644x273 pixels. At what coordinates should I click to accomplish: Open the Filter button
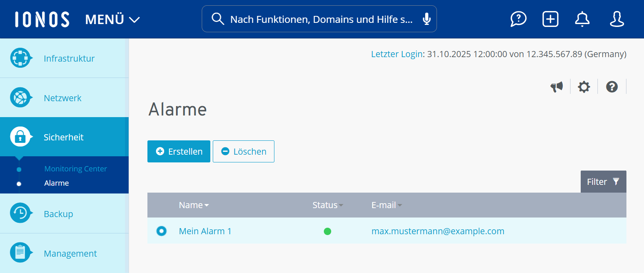(603, 182)
